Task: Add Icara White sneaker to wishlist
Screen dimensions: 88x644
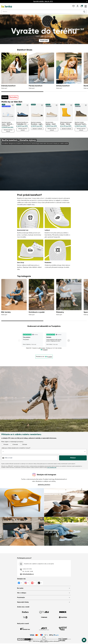Action: pyautogui.click(x=13, y=105)
